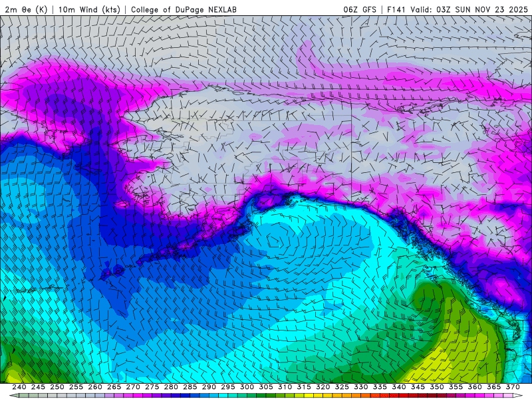Click the 280 value on the color scale
Viewport: 532px width, 399px height.
pyautogui.click(x=171, y=387)
